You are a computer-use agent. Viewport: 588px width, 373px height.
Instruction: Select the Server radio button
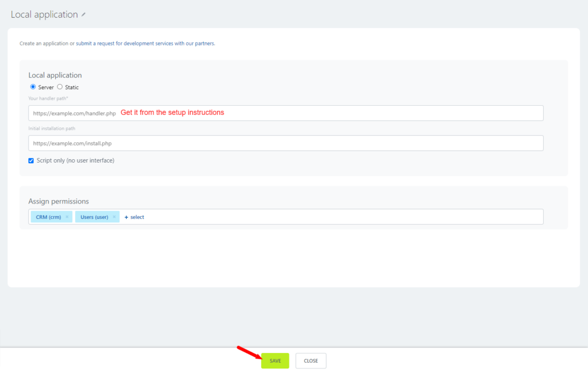33,87
